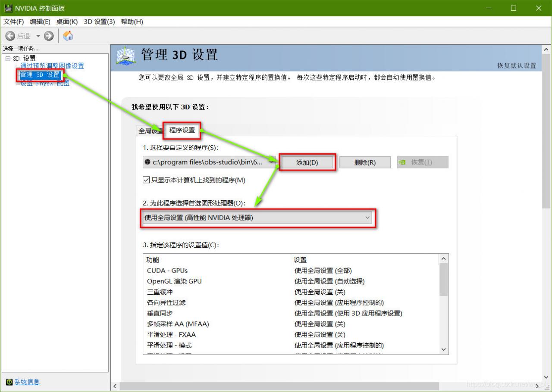This screenshot has height=392, width=552.
Task: Select OpenGL 渲染 GPU row
Action: (291, 281)
